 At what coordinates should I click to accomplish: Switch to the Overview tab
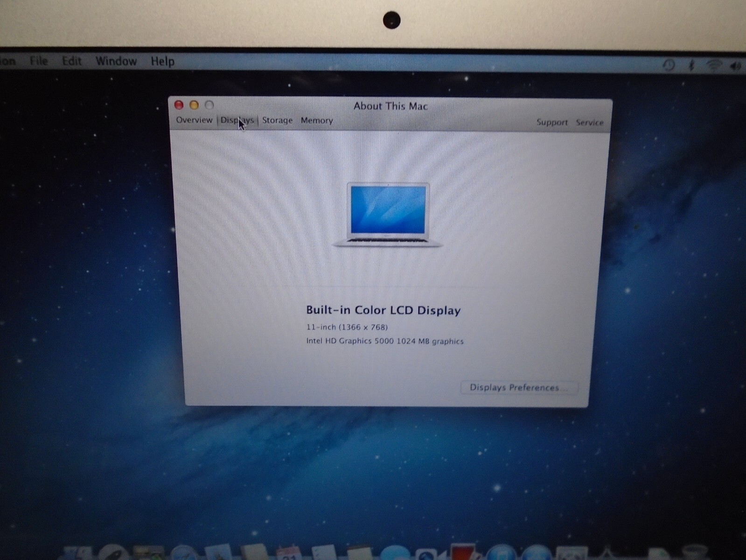pos(194,120)
